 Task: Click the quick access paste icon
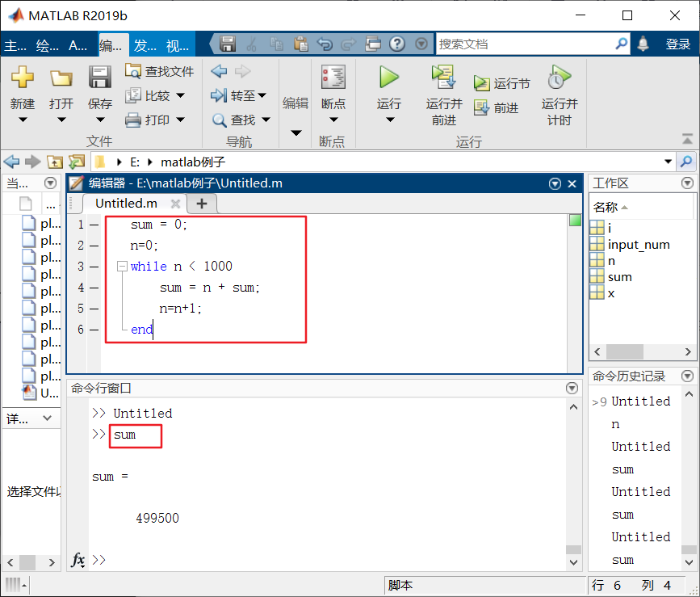tap(300, 44)
